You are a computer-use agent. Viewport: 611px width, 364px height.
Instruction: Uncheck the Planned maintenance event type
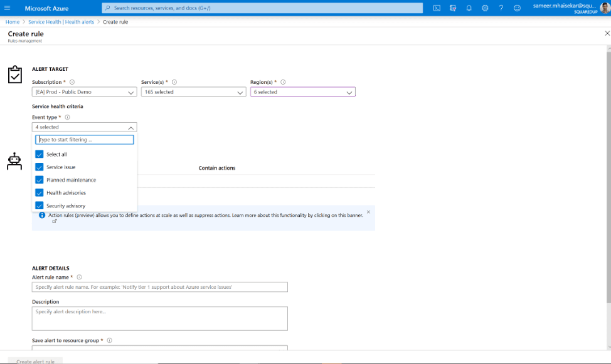(40, 180)
